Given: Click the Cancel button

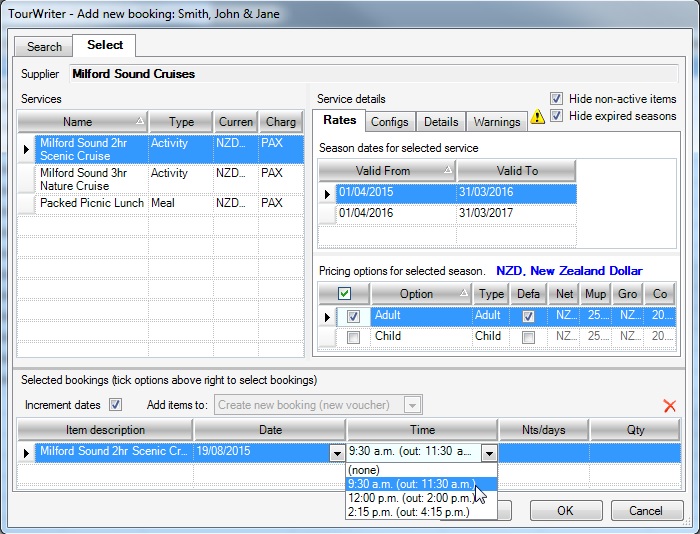Looking at the screenshot, I should (645, 510).
